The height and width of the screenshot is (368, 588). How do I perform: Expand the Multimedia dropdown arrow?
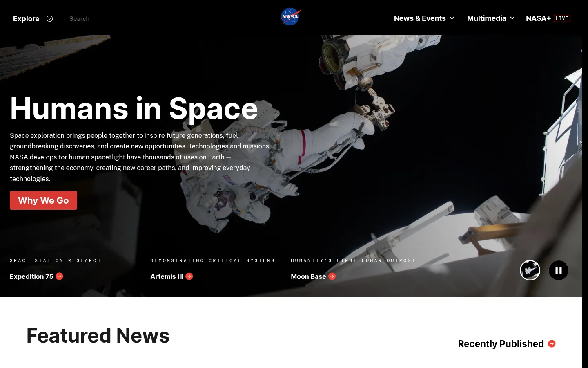pos(512,18)
